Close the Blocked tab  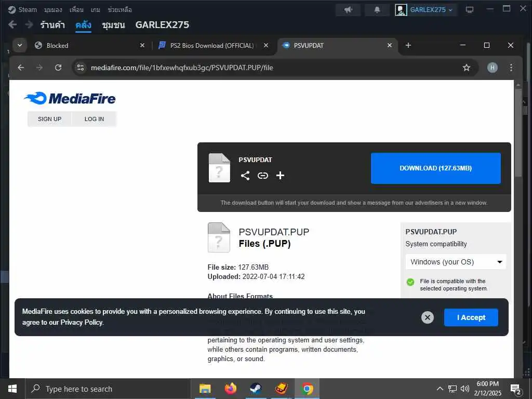pos(142,45)
